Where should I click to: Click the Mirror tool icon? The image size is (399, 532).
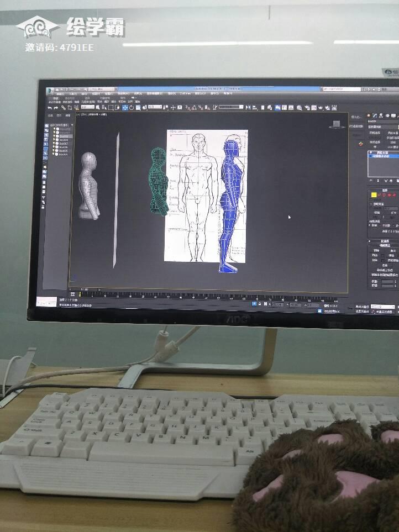click(248, 108)
